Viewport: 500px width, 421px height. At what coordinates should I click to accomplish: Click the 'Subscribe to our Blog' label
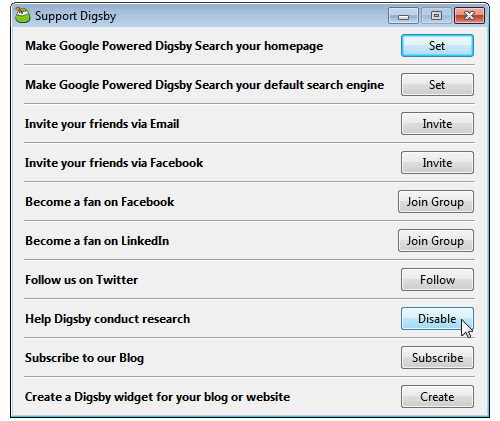point(84,358)
